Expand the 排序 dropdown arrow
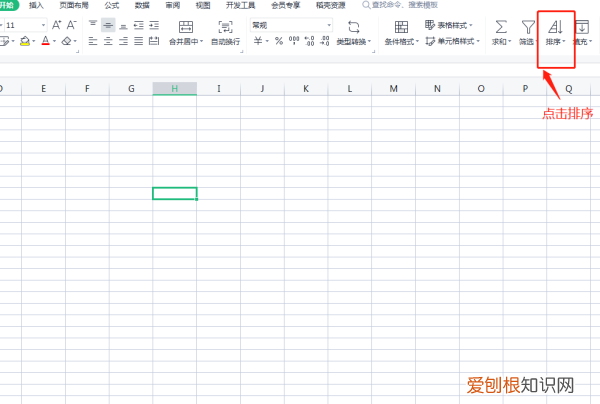This screenshot has width=600, height=404. tap(564, 41)
